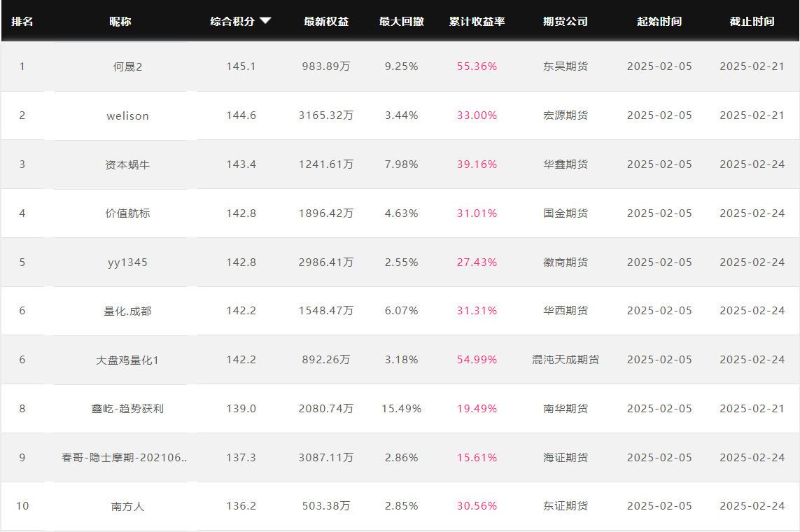The height and width of the screenshot is (532, 800).
Task: Open the nickname 鑫屹-趋势获利
Action: (x=127, y=409)
